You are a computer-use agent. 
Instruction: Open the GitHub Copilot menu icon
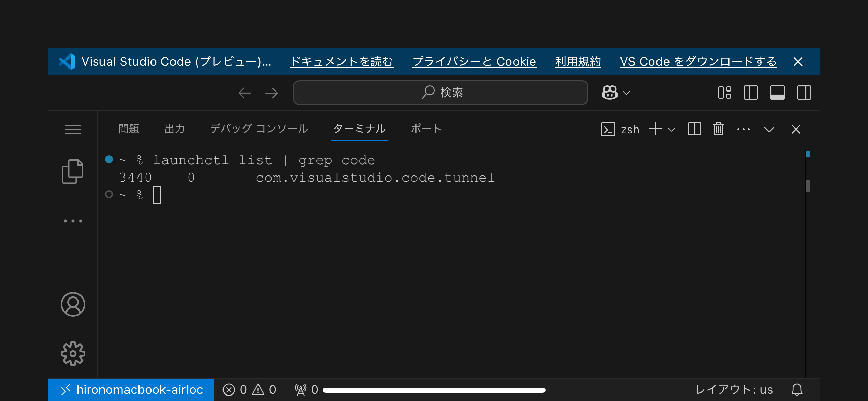(x=610, y=93)
